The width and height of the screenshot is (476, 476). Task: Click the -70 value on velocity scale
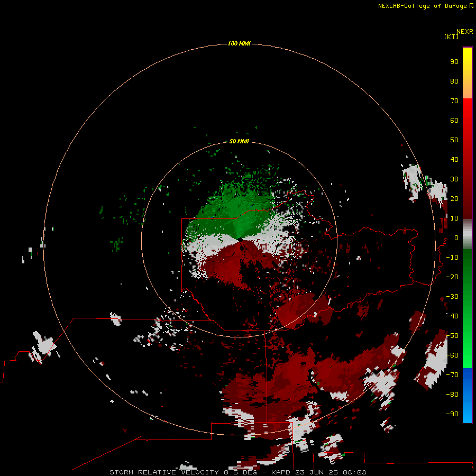(452, 375)
